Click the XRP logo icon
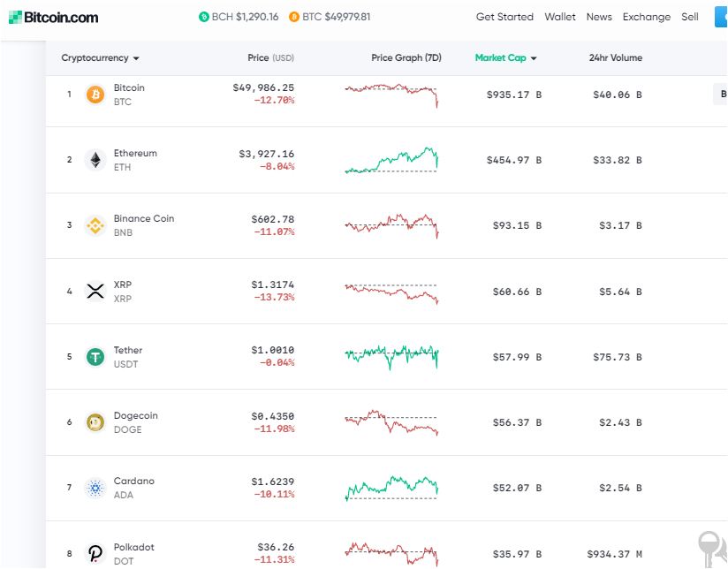Image resolution: width=728 pixels, height=569 pixels. 95,292
